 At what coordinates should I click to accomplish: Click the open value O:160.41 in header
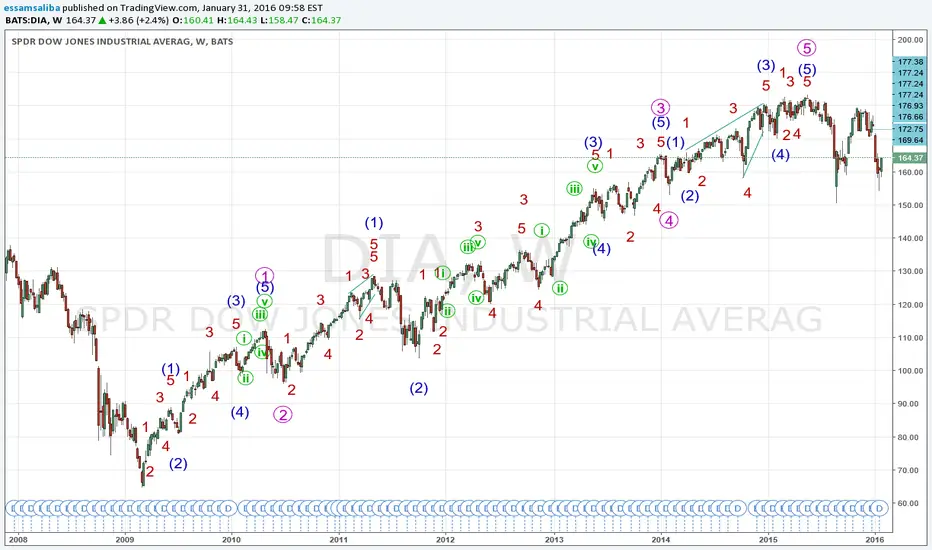click(193, 20)
